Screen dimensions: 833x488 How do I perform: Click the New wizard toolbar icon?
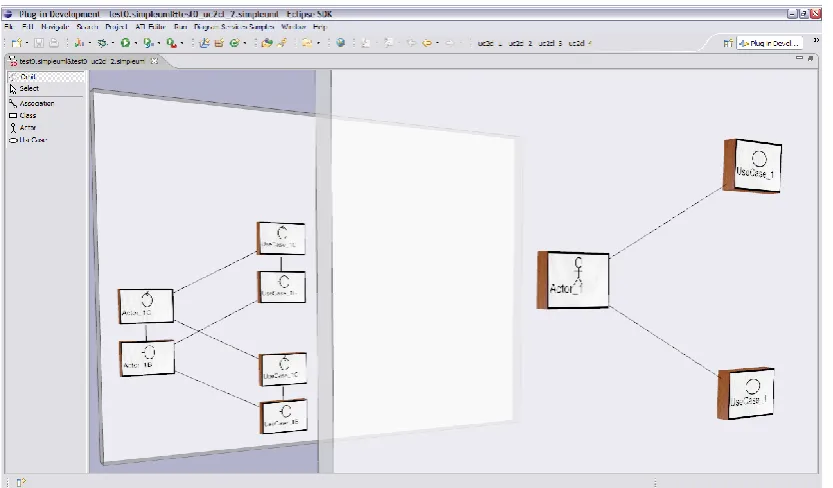[x=16, y=43]
